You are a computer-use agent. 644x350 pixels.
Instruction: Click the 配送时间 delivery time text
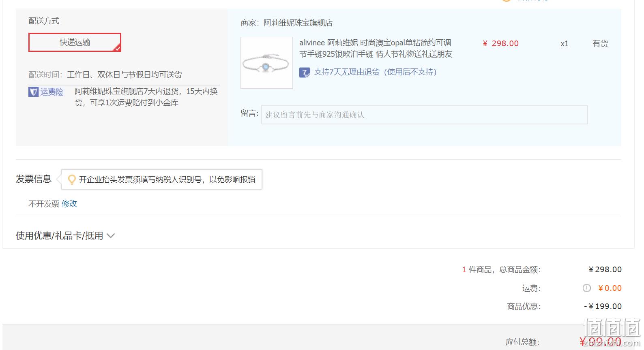click(105, 75)
